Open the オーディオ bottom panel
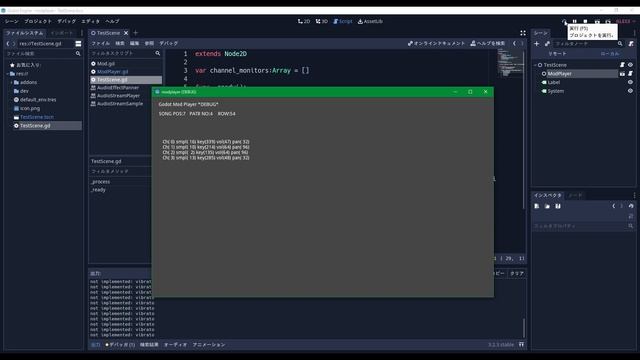This screenshot has width=640, height=360. point(176,345)
